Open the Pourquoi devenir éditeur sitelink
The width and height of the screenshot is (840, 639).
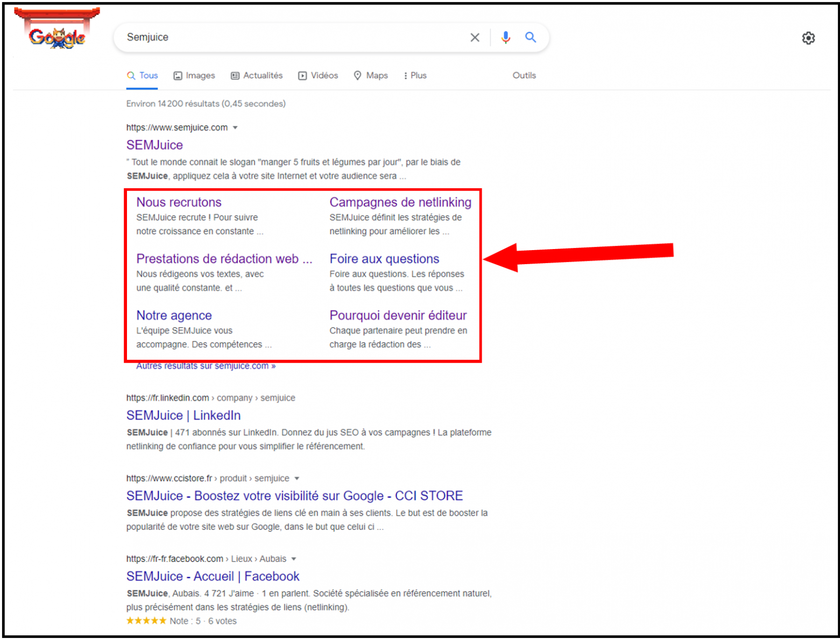point(398,315)
